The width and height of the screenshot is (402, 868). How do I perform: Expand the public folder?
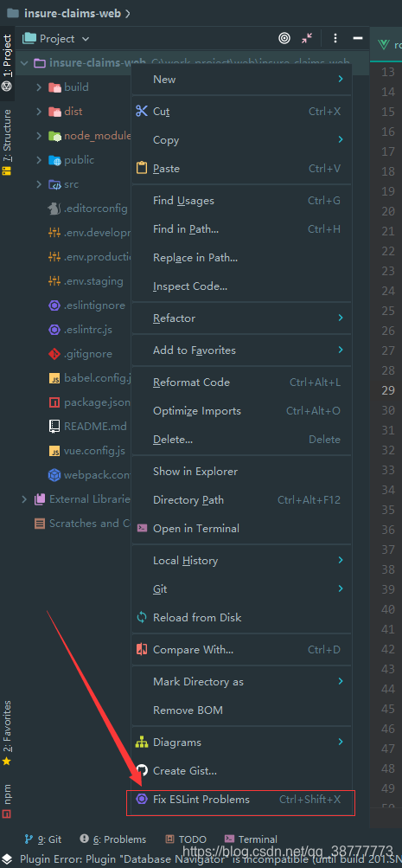[39, 160]
